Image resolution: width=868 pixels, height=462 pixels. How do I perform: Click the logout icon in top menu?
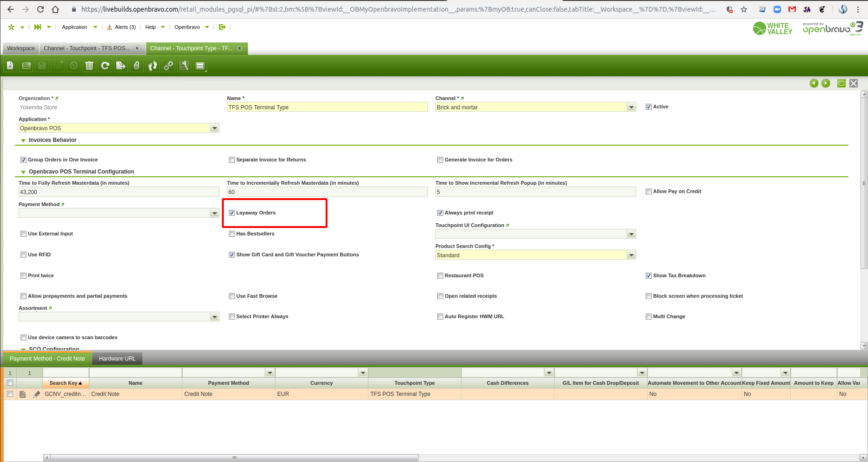[x=222, y=27]
